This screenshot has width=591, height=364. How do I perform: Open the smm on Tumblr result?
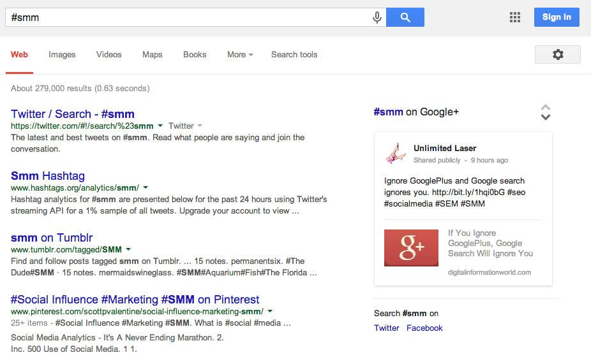52,238
